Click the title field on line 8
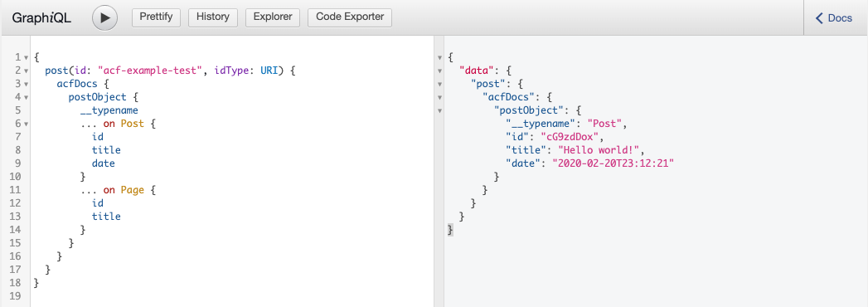The image size is (868, 307). [106, 150]
